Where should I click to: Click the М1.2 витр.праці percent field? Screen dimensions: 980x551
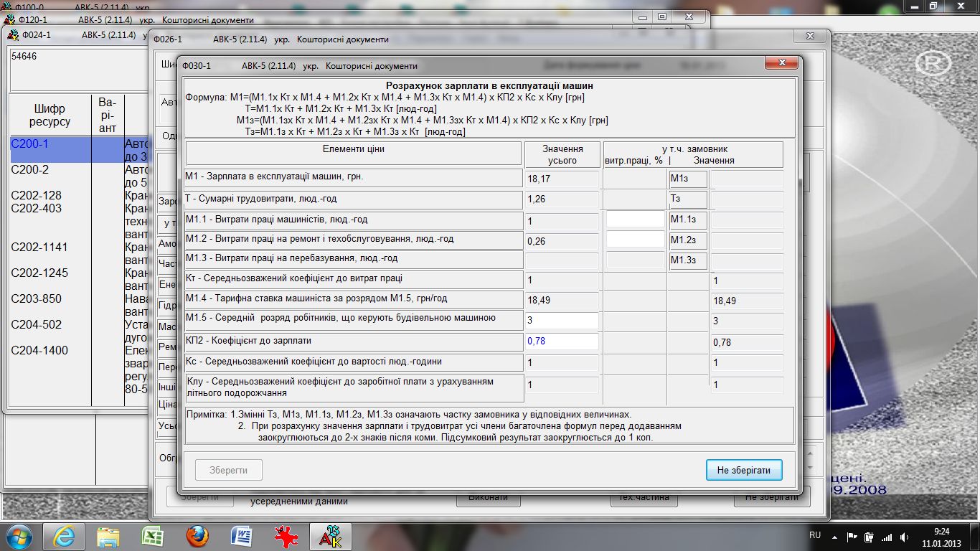[x=635, y=240]
